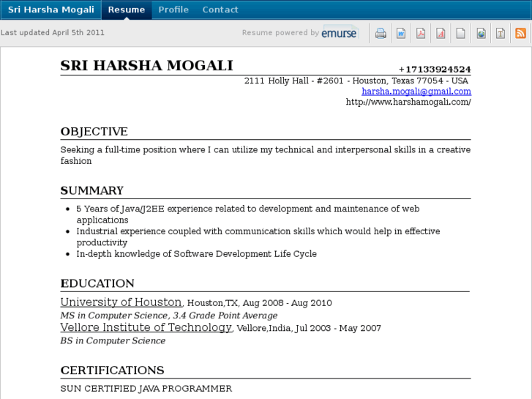Click the 'BS in Computer Science' line
The width and height of the screenshot is (532, 399).
(x=113, y=340)
